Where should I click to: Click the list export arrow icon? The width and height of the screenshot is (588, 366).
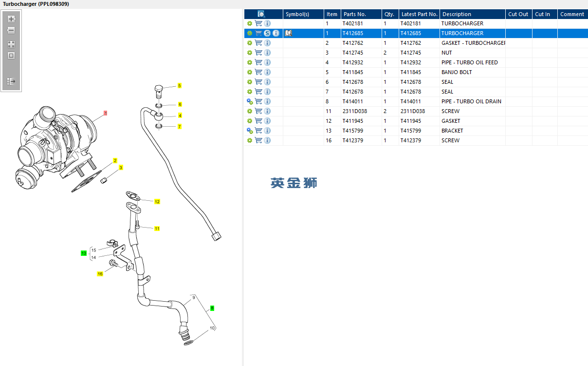pyautogui.click(x=11, y=81)
